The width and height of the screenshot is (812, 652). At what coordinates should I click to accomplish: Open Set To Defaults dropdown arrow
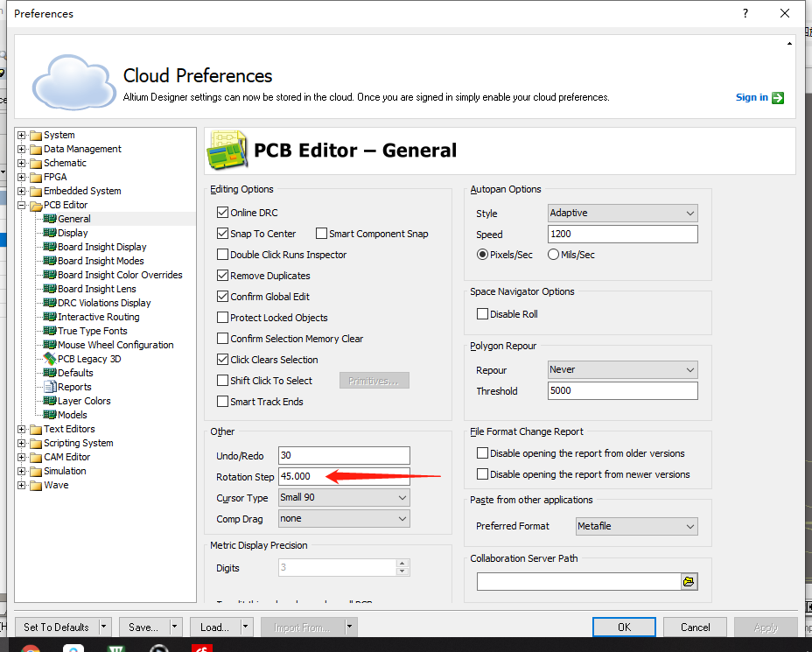[x=104, y=627]
